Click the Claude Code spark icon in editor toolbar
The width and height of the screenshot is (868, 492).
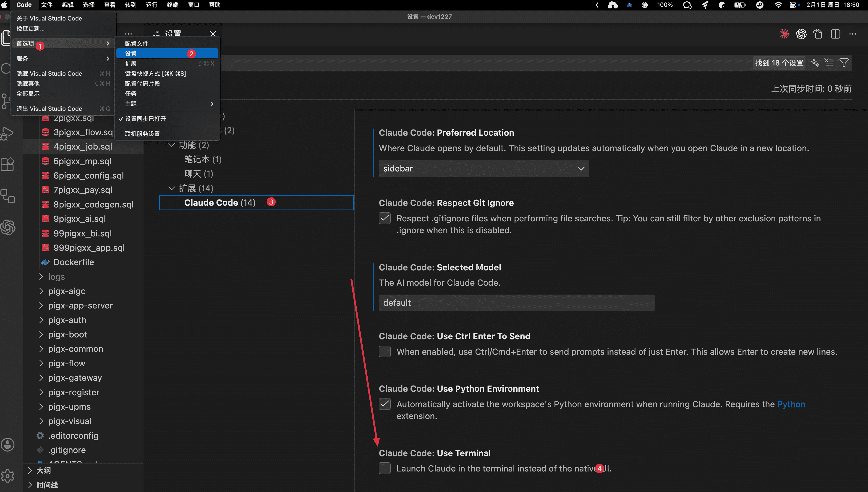(x=784, y=34)
